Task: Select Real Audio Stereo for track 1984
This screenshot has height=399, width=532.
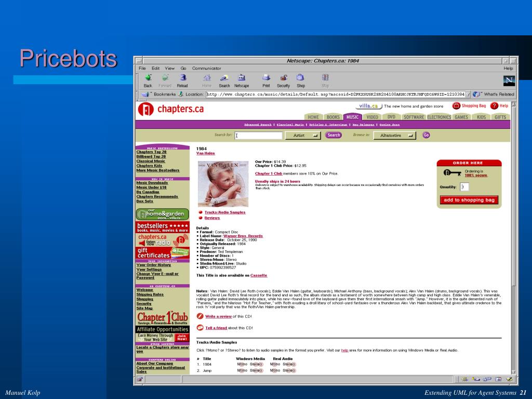Action: coord(289,364)
